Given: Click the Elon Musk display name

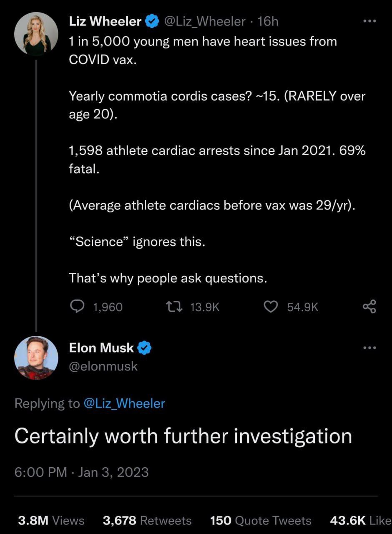Looking at the screenshot, I should pos(101,348).
